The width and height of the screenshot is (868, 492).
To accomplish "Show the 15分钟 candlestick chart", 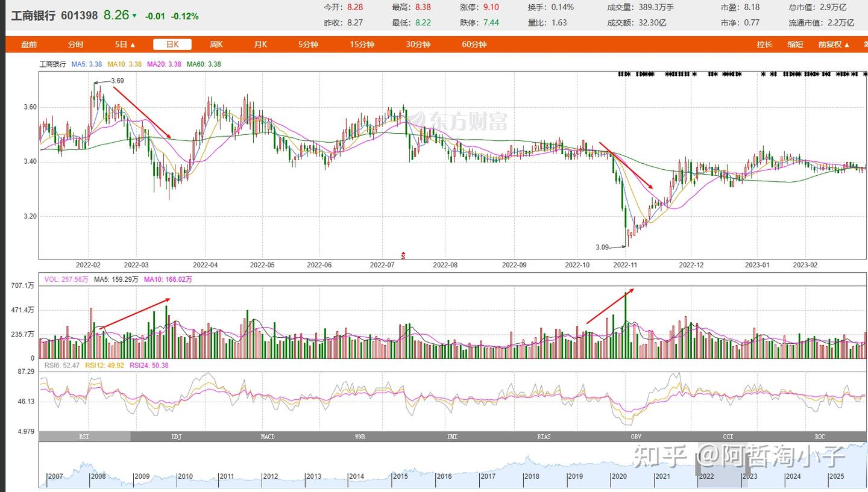I will (362, 45).
